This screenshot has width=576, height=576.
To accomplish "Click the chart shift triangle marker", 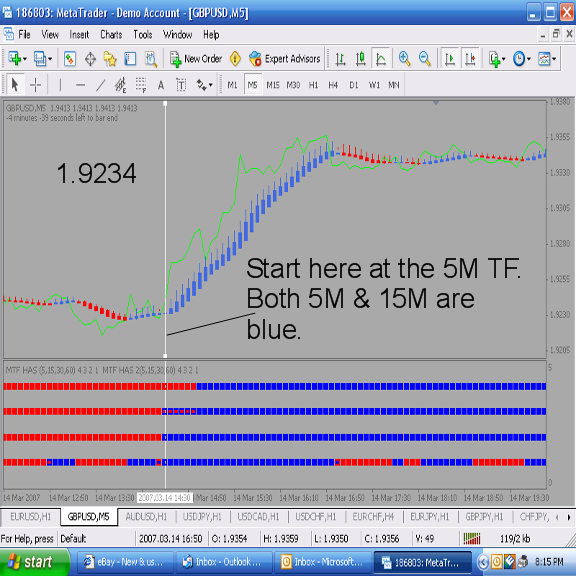I will pyautogui.click(x=436, y=103).
